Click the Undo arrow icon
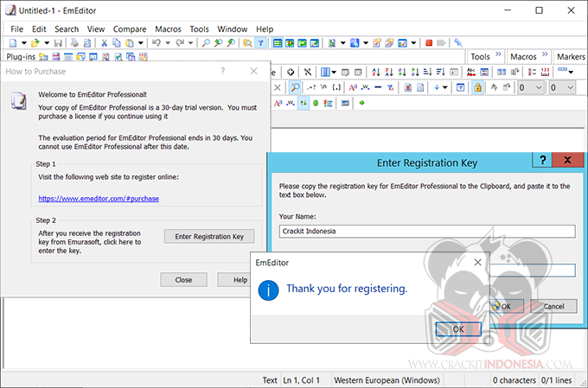Image resolution: width=588 pixels, height=388 pixels. point(156,42)
